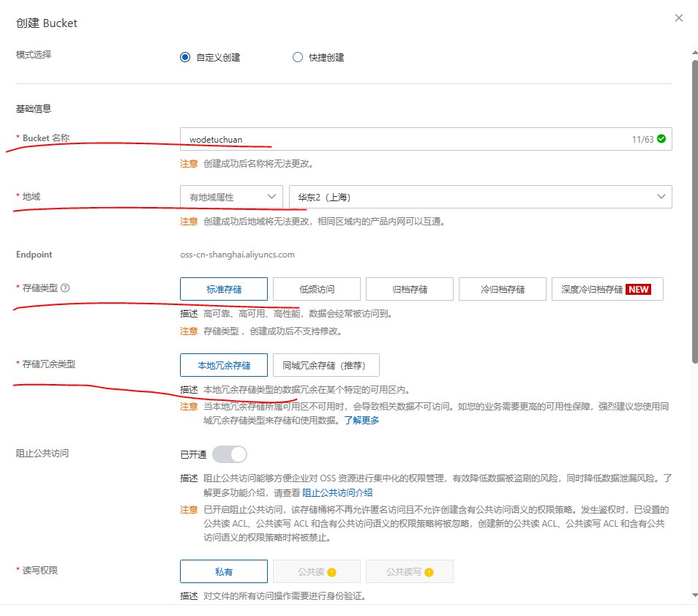Close the 创建 Bucket dialog with X

(679, 18)
